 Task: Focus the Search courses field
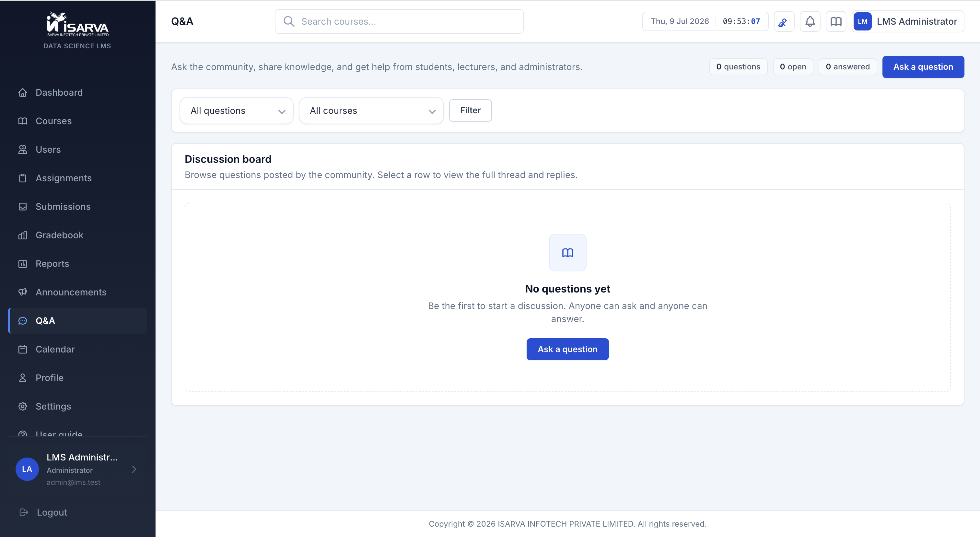click(x=399, y=21)
